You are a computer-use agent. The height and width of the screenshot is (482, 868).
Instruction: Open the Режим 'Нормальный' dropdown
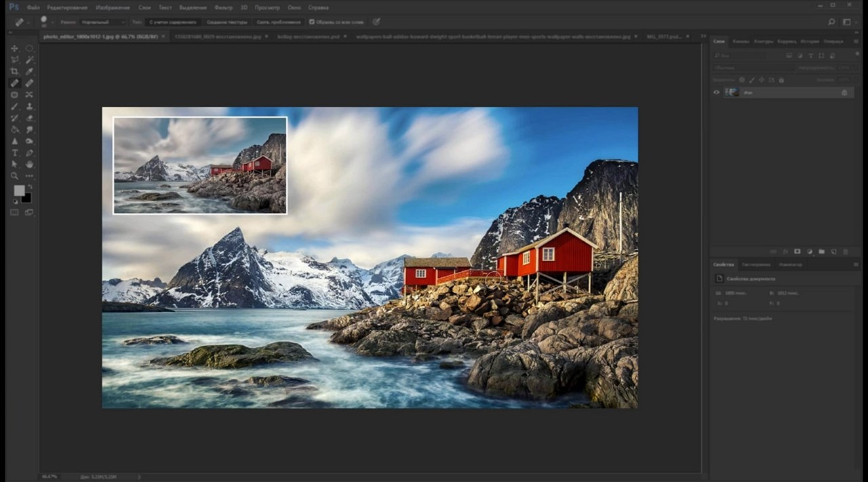[103, 22]
